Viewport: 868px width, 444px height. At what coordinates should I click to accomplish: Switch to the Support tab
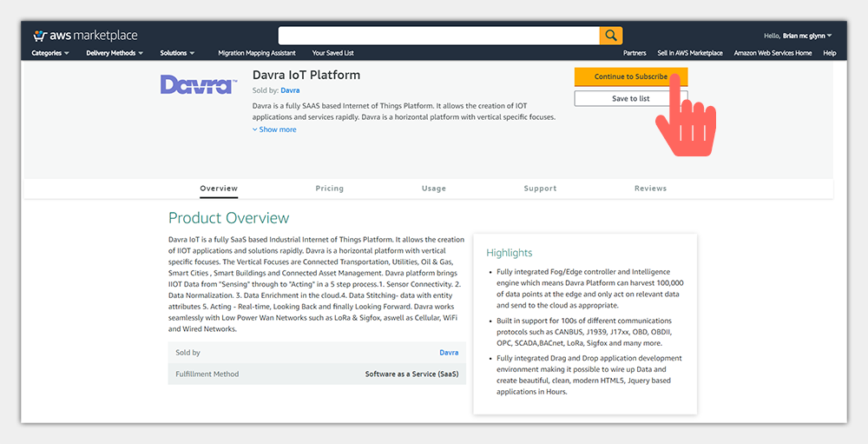click(x=540, y=189)
